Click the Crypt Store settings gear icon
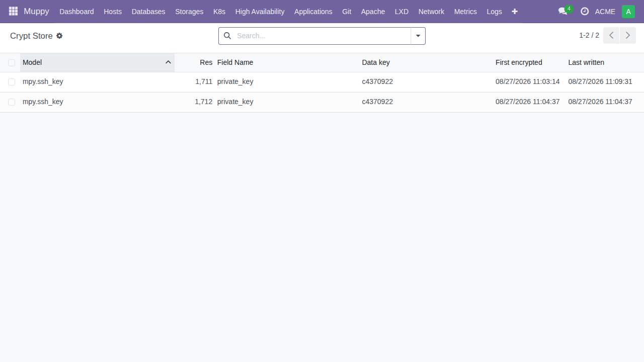The image size is (644, 362). [59, 36]
